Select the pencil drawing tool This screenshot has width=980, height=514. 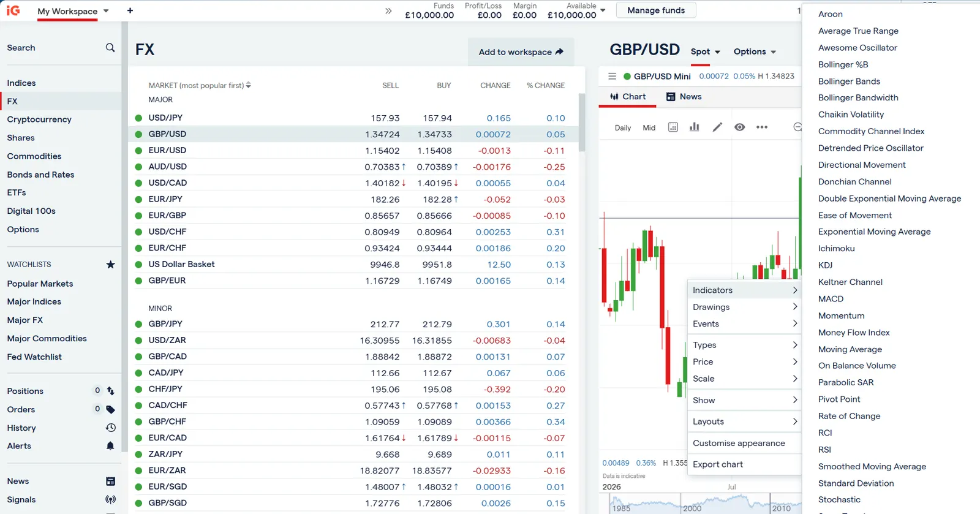pyautogui.click(x=717, y=127)
